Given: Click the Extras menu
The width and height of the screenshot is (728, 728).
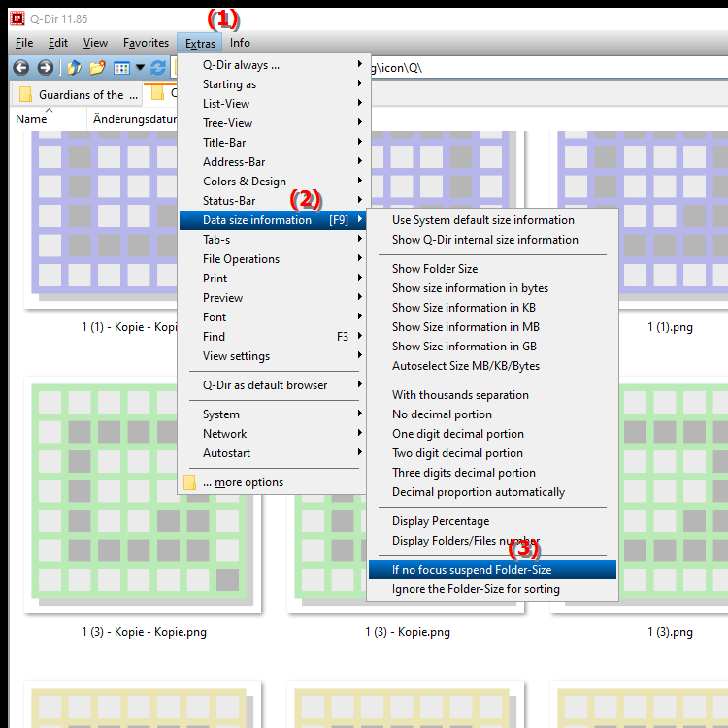Looking at the screenshot, I should click(200, 43).
